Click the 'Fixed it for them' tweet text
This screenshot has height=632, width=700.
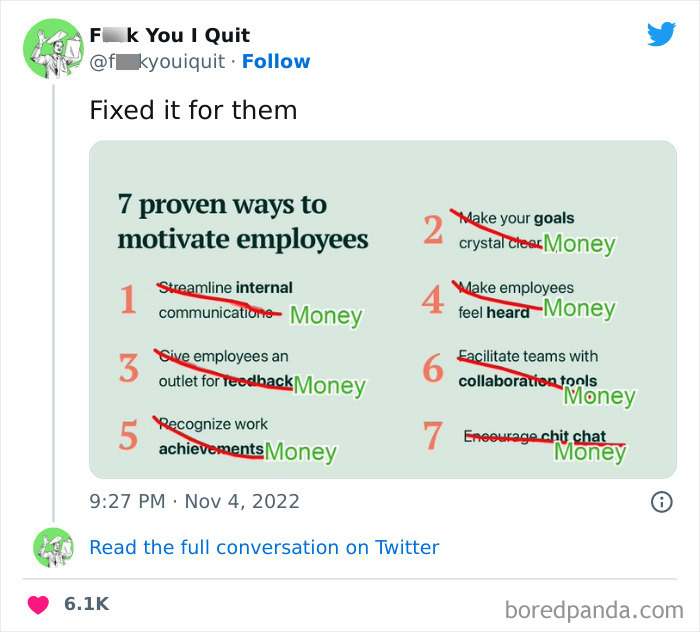pos(193,110)
